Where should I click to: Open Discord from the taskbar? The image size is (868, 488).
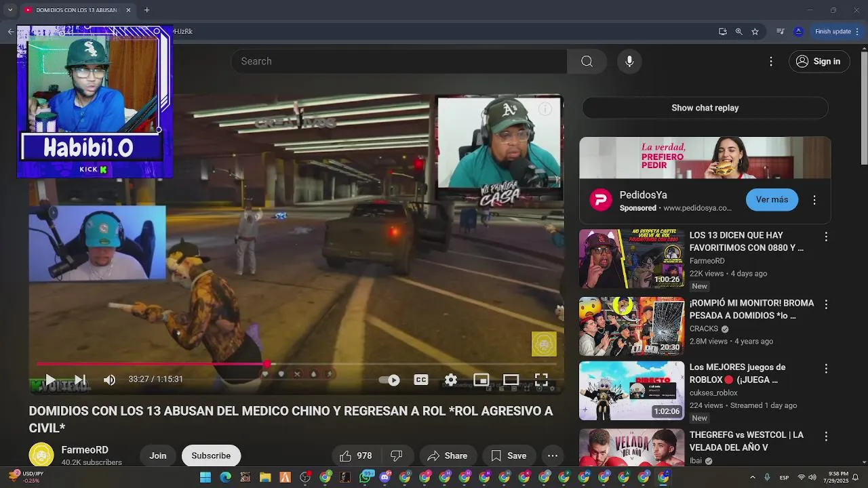pyautogui.click(x=385, y=477)
